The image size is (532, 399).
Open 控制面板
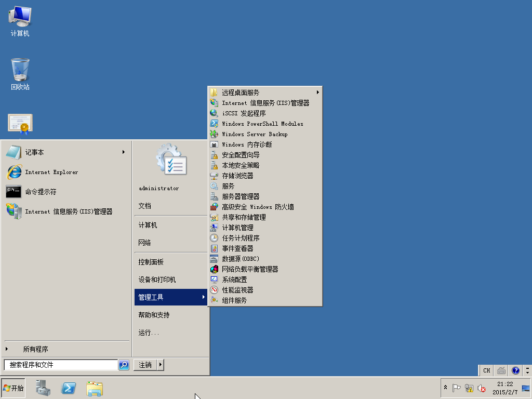[151, 262]
